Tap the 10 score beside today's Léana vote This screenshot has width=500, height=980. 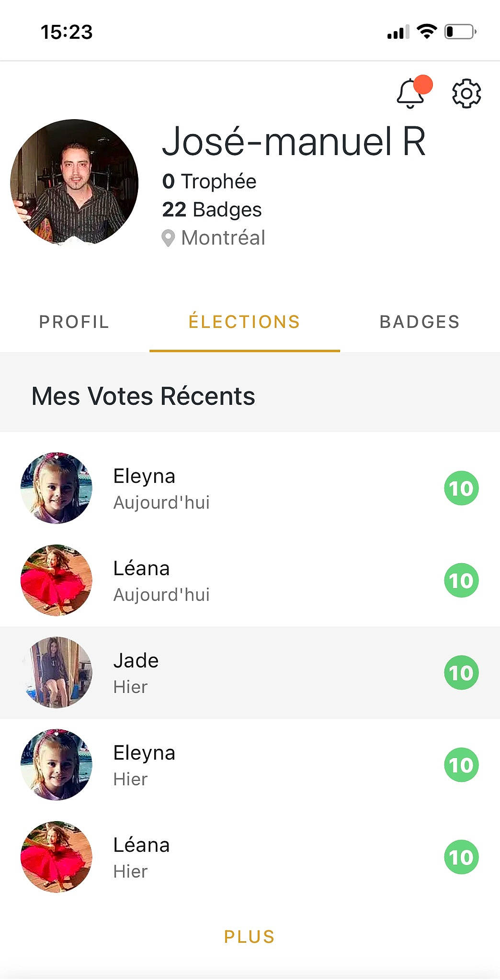coord(461,580)
